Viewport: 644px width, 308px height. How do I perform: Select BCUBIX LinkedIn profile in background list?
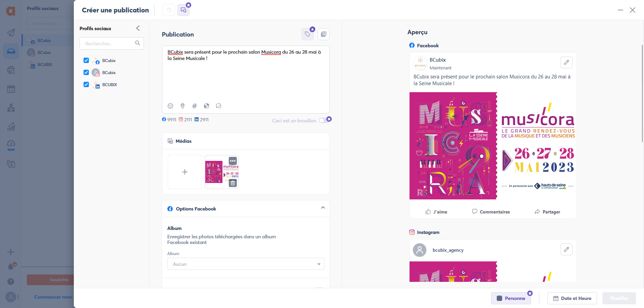click(x=48, y=65)
